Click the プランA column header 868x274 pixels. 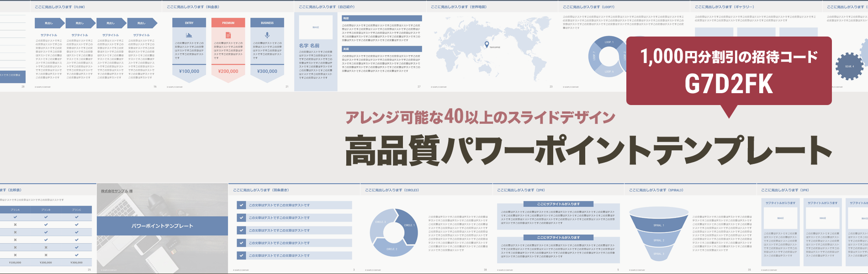click(x=15, y=210)
